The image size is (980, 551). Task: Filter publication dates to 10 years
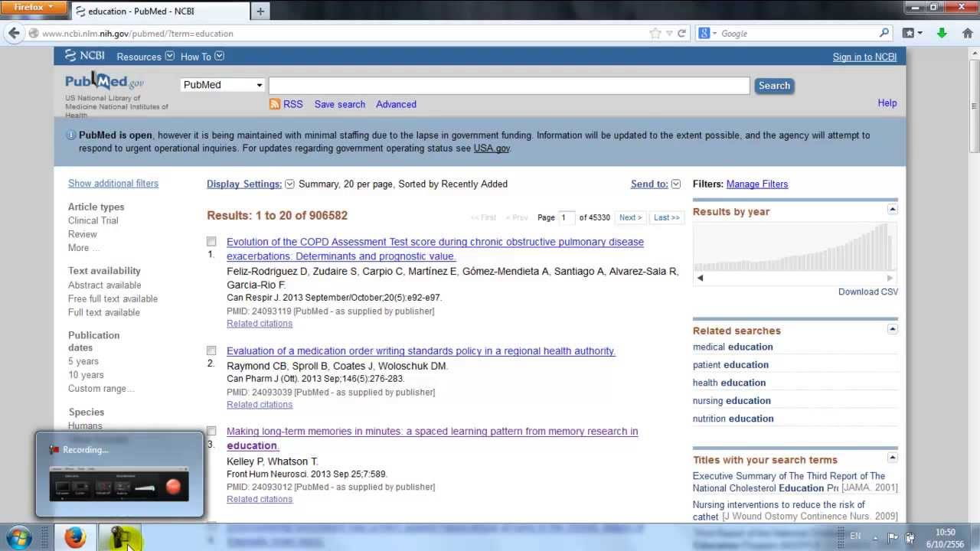[86, 375]
